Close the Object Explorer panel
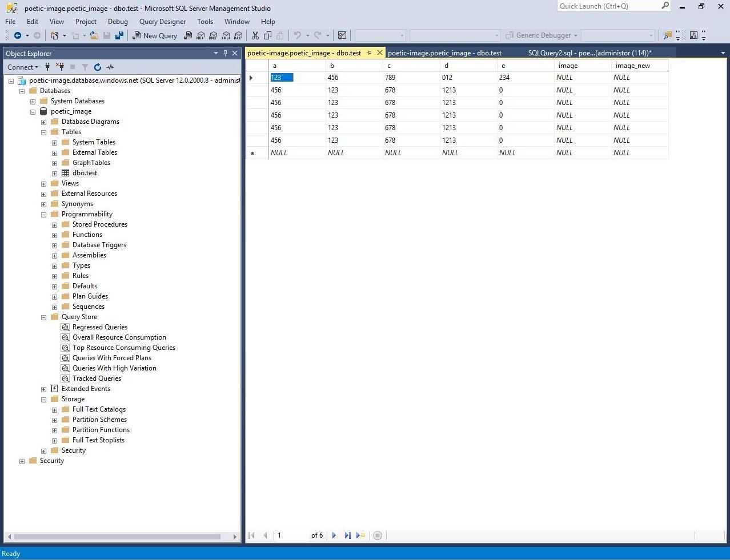The height and width of the screenshot is (560, 730). [x=235, y=53]
